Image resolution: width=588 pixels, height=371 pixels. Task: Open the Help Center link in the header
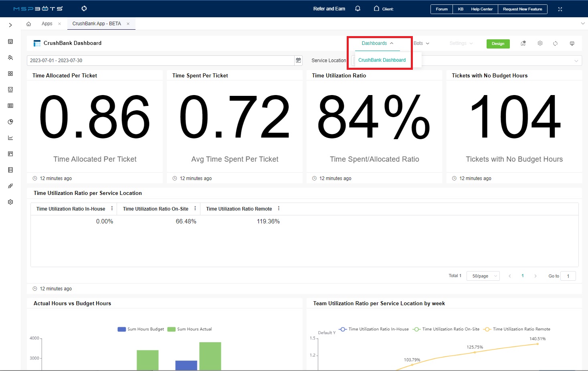(x=481, y=8)
